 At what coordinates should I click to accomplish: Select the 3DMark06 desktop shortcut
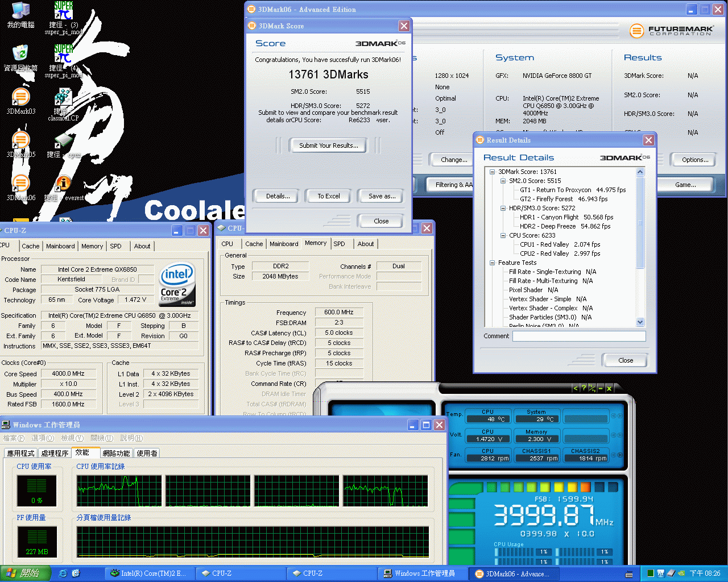pyautogui.click(x=20, y=188)
